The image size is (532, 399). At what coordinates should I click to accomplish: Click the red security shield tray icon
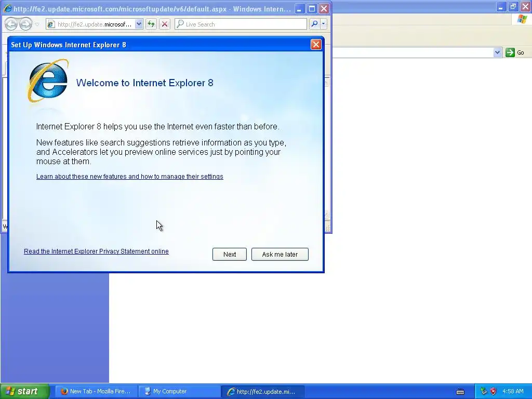point(494,391)
